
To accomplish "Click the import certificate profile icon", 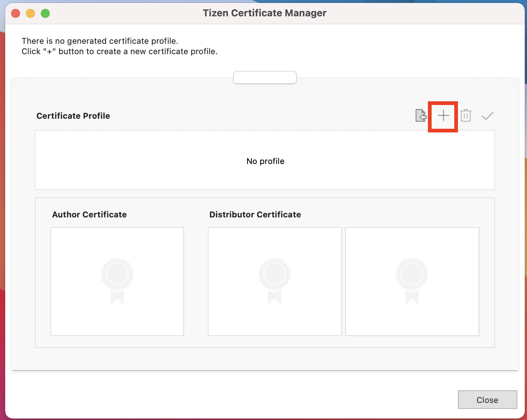I will click(421, 116).
